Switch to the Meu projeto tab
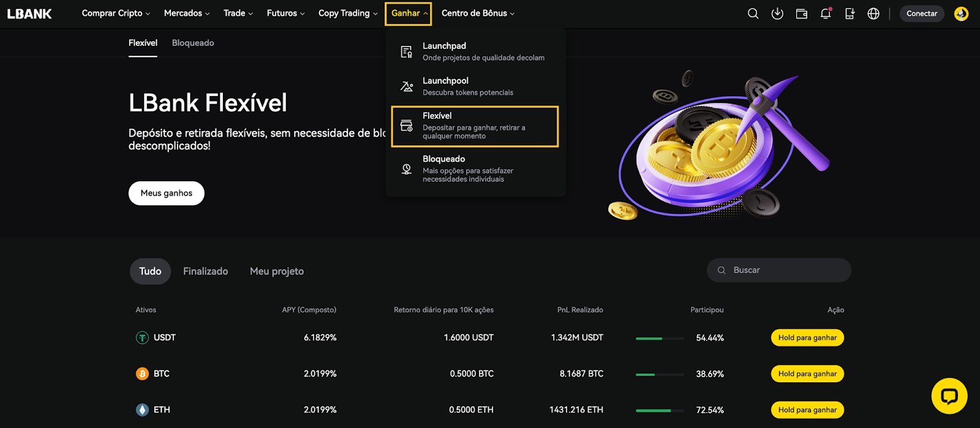Viewport: 980px width, 428px height. coord(277,271)
